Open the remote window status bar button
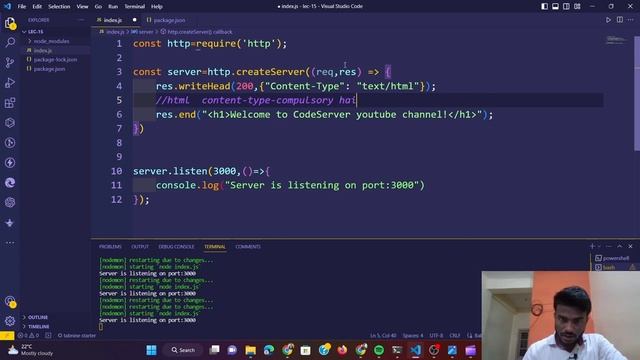This screenshot has height=360, width=640. click(x=7, y=336)
